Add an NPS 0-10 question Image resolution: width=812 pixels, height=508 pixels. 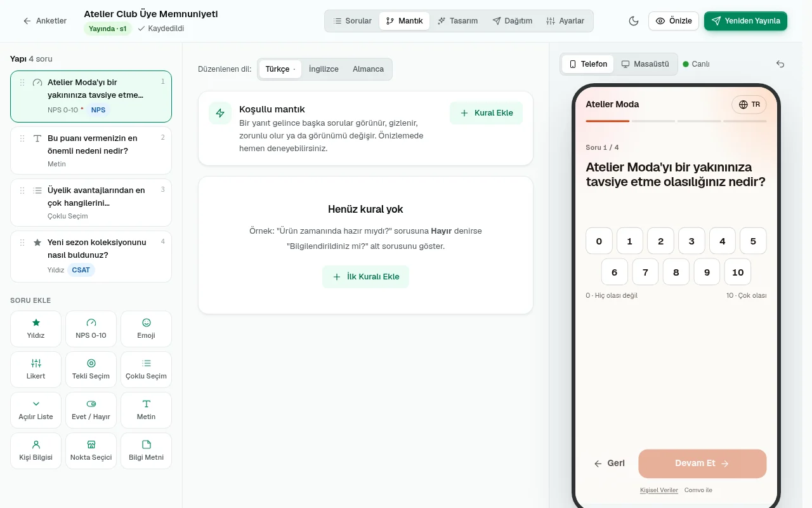[91, 328]
